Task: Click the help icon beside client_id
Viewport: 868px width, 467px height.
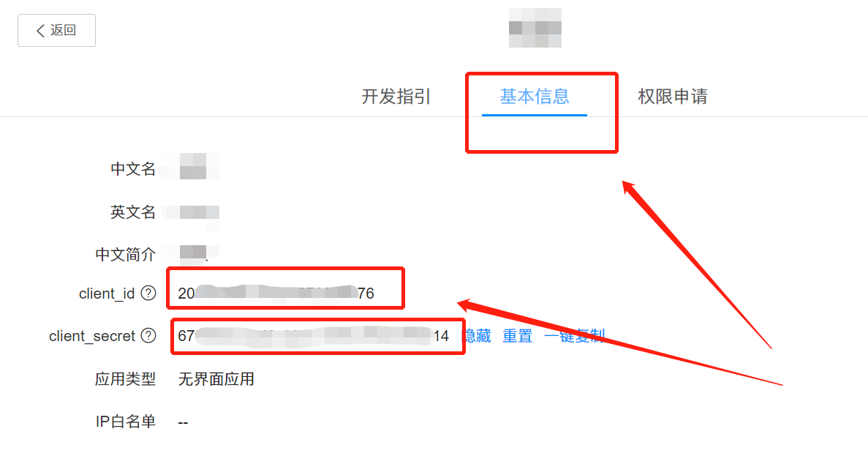Action: (x=148, y=293)
